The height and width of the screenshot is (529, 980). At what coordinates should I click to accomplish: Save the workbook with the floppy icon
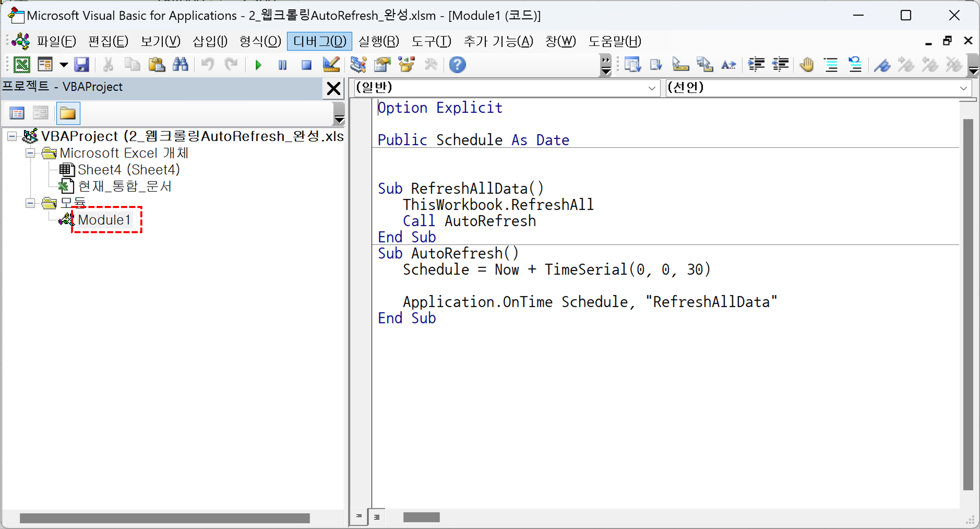click(x=82, y=65)
